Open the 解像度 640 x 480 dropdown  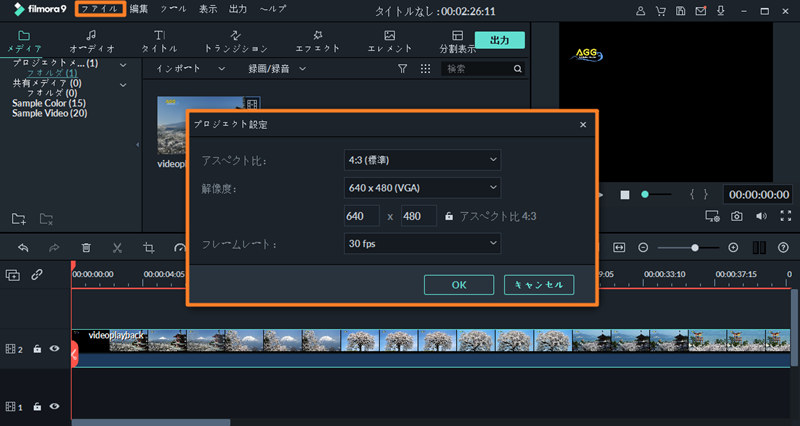click(421, 187)
